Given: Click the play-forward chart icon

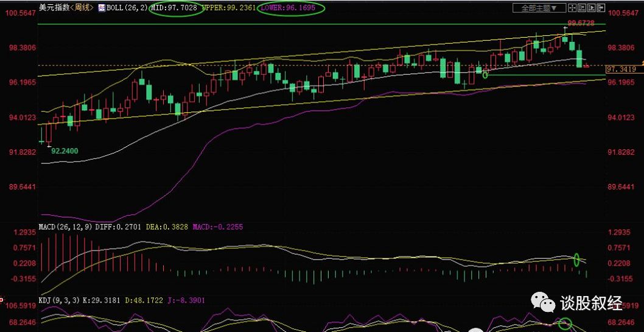Looking at the screenshot, I should (x=592, y=8).
